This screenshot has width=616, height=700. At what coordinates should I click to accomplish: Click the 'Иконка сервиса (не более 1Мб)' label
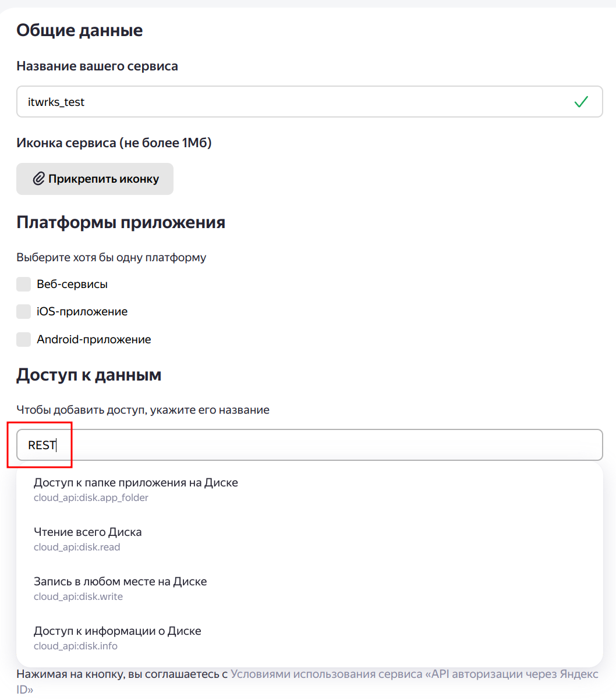[x=114, y=143]
